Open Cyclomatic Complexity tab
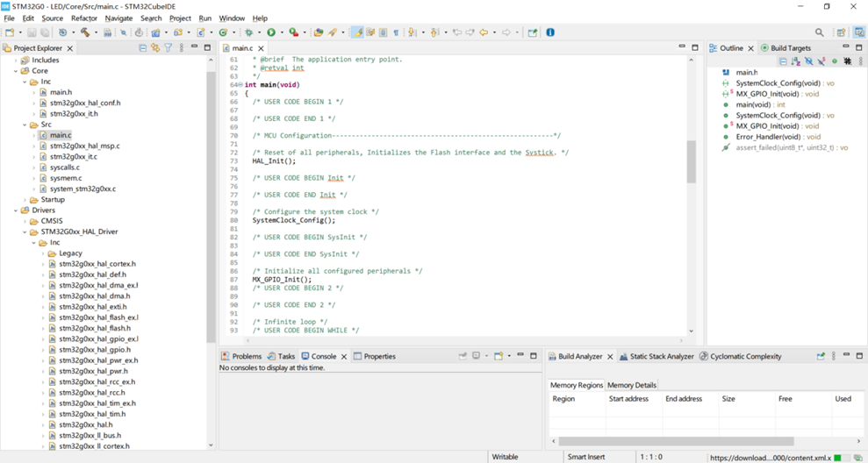Viewport: 868px width, 463px height. click(x=741, y=356)
